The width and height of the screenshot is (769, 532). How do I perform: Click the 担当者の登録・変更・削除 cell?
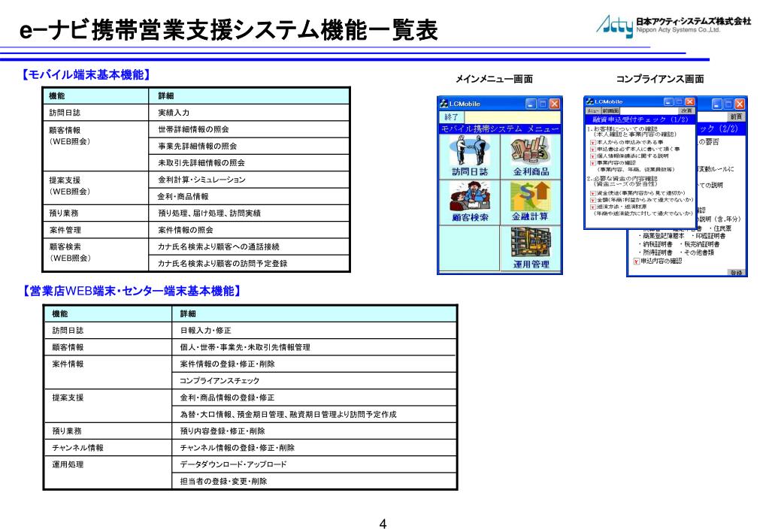click(x=314, y=481)
